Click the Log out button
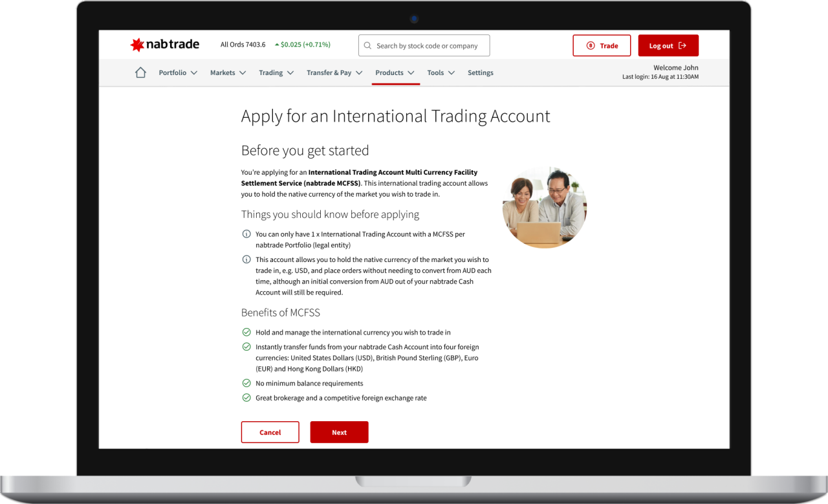The width and height of the screenshot is (828, 504). point(668,46)
